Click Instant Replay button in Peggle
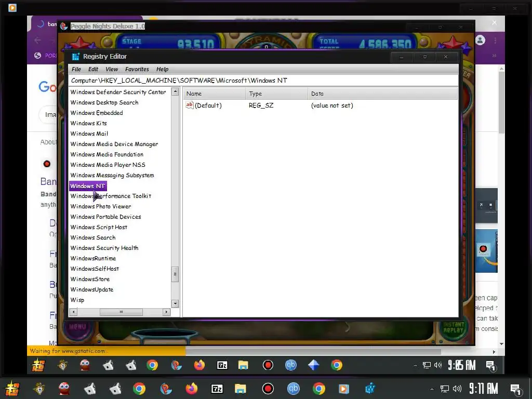532x399 pixels. click(x=454, y=327)
